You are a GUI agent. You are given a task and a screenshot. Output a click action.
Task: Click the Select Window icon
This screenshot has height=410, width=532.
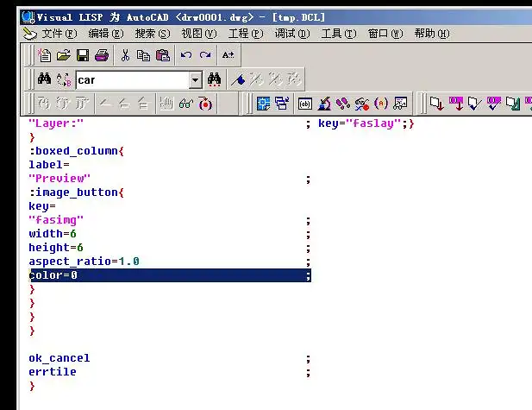[282, 104]
